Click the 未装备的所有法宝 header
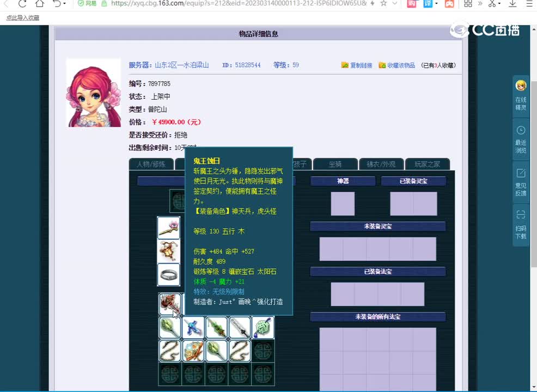Viewport: 537px width, 392px height. 378,317
